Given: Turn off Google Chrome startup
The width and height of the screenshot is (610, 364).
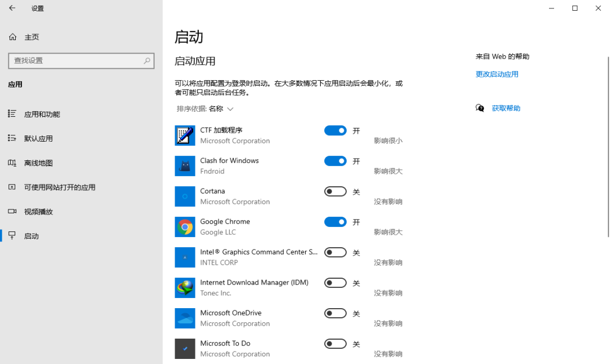Looking at the screenshot, I should coord(335,222).
